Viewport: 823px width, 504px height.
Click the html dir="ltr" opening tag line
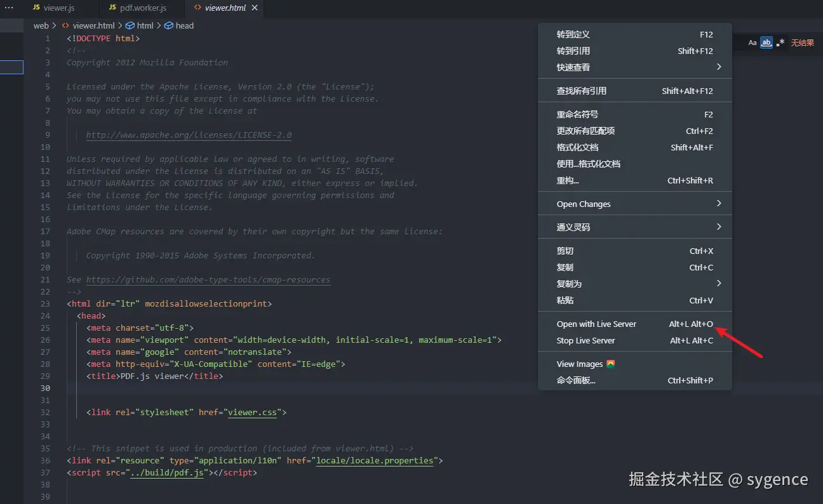click(x=169, y=303)
